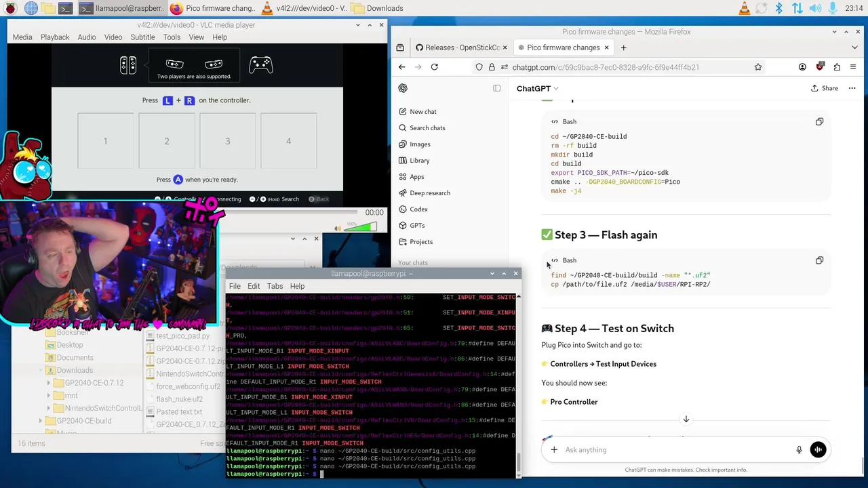Start ChatGPT voice mode button

click(818, 449)
